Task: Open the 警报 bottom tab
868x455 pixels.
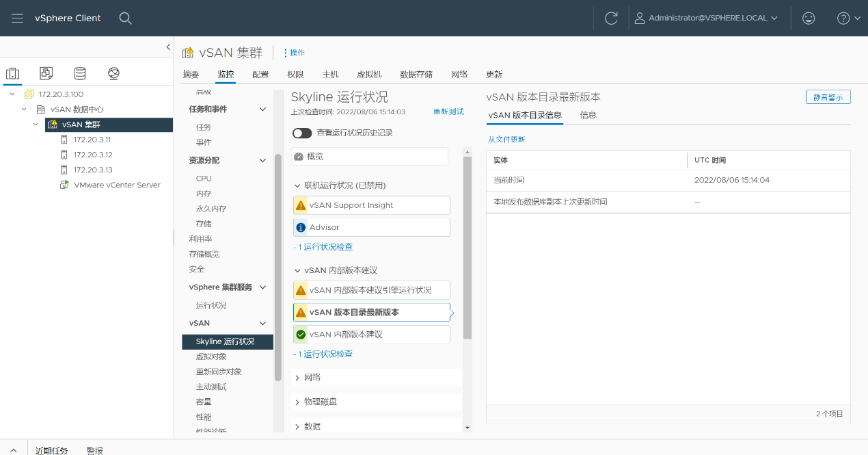Action: click(x=95, y=450)
